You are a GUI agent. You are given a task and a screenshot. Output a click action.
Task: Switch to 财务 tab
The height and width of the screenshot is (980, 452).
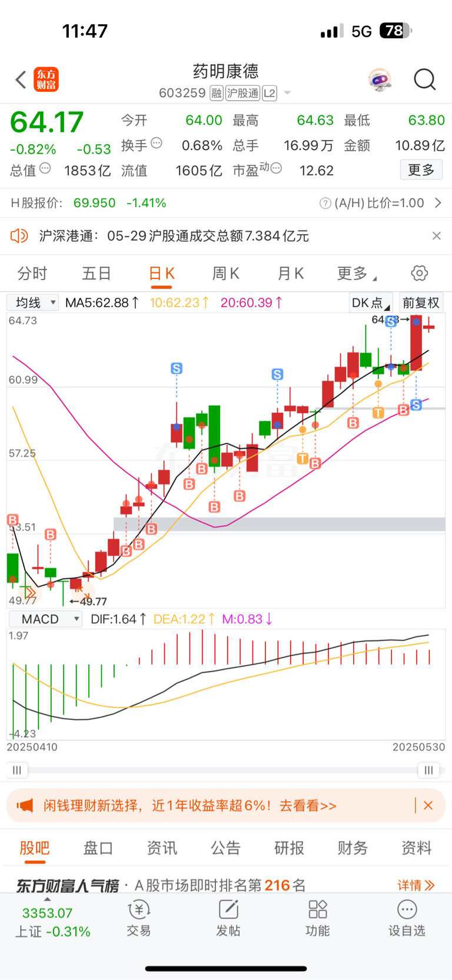click(x=353, y=848)
